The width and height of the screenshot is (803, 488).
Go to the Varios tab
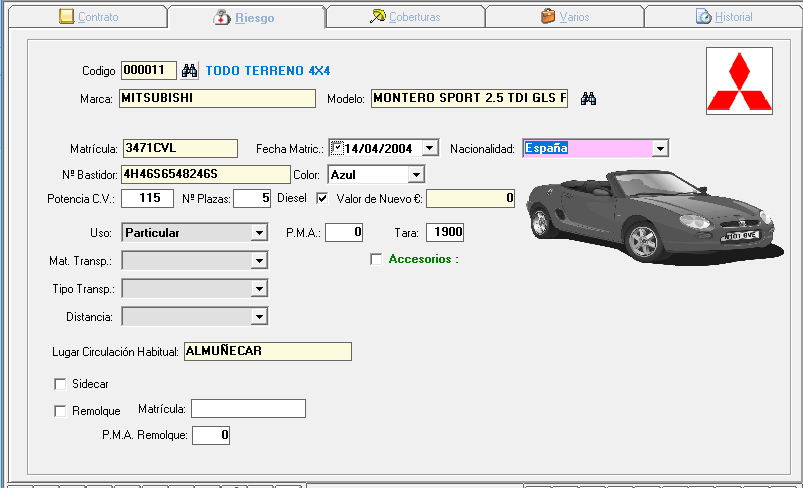(x=565, y=16)
